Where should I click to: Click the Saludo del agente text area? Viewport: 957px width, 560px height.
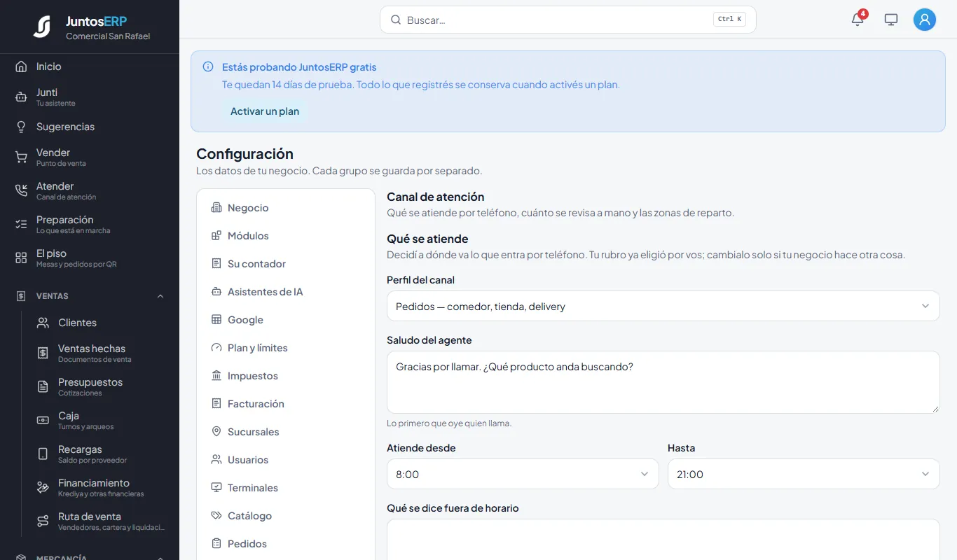point(663,381)
